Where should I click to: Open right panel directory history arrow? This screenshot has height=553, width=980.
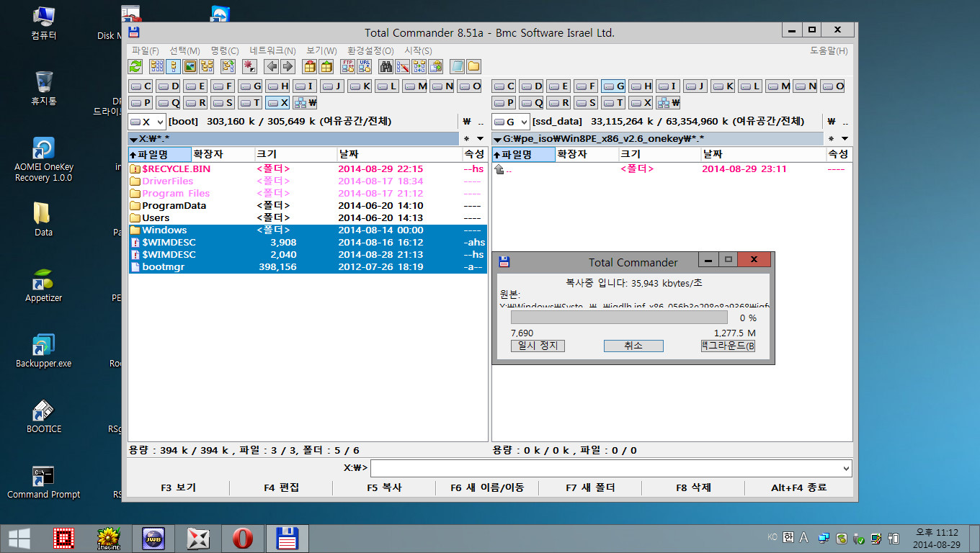tap(845, 138)
